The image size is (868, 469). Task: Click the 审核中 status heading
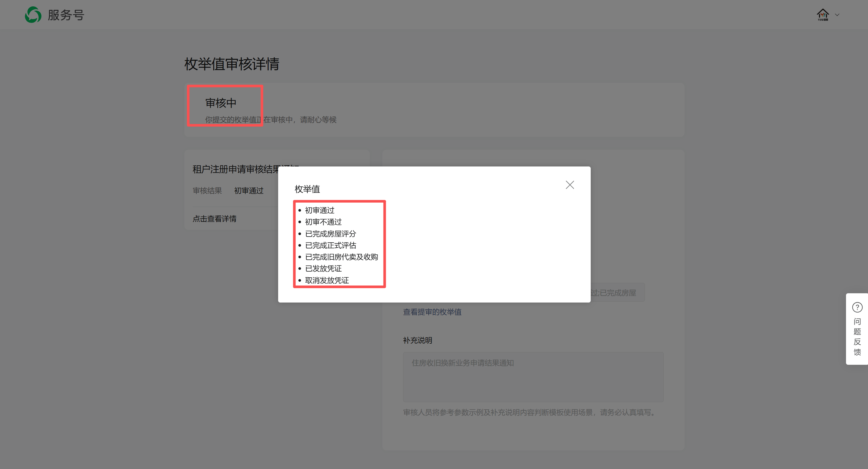(221, 103)
